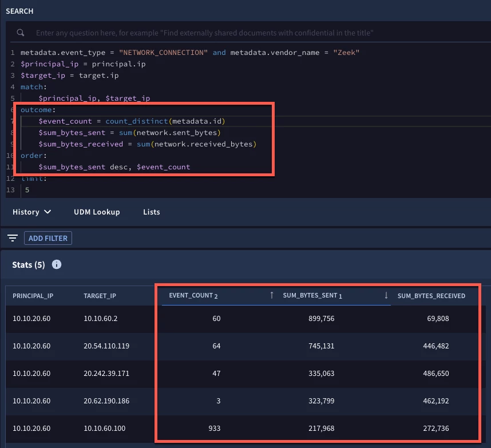Click the order: keyword line
The height and width of the screenshot is (448, 491).
click(34, 156)
